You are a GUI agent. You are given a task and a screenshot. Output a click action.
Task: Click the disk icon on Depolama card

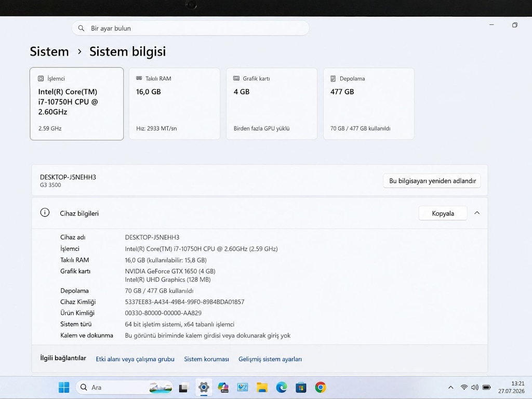tap(333, 78)
